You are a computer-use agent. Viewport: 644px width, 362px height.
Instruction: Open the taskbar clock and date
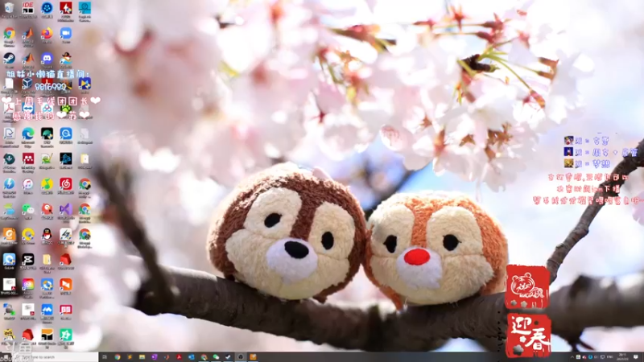pos(623,357)
